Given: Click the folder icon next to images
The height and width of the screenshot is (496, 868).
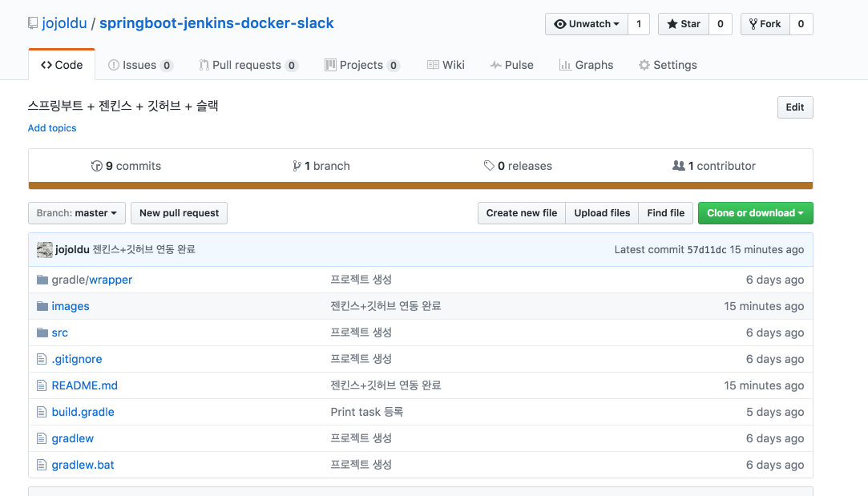Looking at the screenshot, I should tap(42, 306).
